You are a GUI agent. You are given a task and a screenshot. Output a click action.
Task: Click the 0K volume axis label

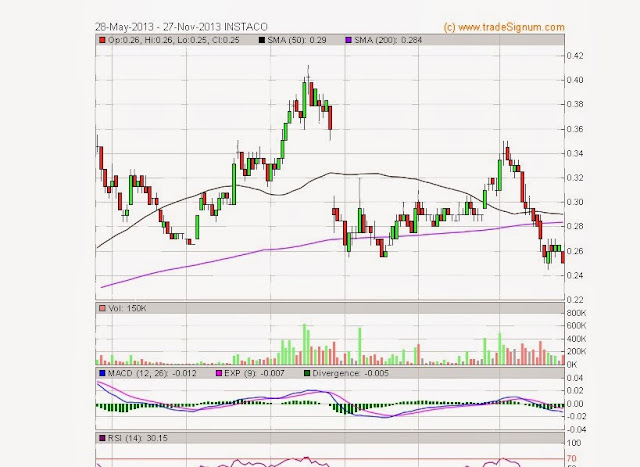point(572,365)
